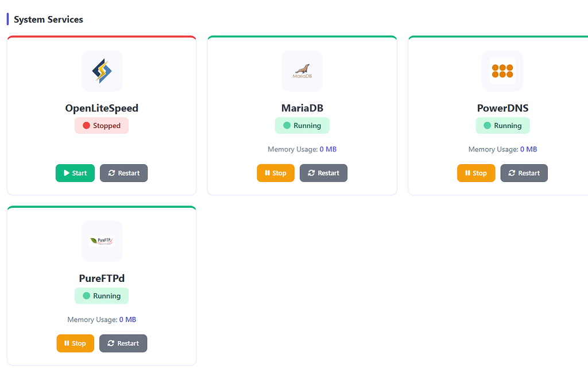Restart the OpenLiteSpeed service
Screen dimensions: 588x376
click(x=123, y=173)
